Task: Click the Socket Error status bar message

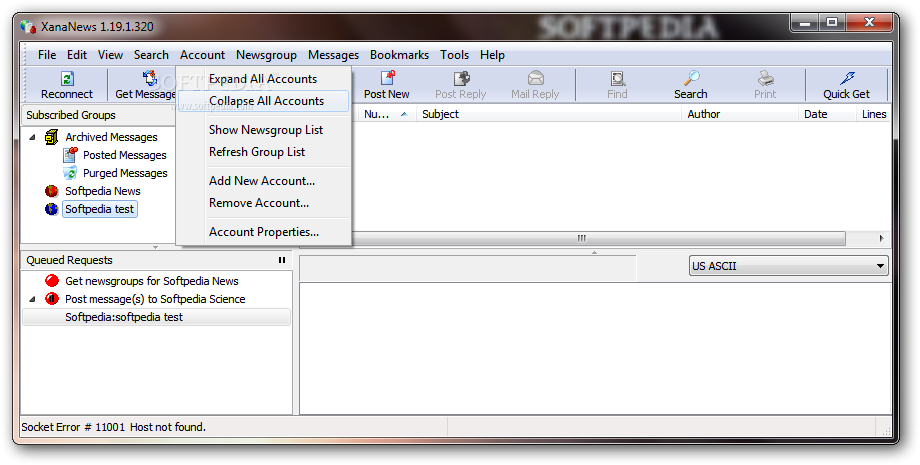Action: [x=114, y=427]
